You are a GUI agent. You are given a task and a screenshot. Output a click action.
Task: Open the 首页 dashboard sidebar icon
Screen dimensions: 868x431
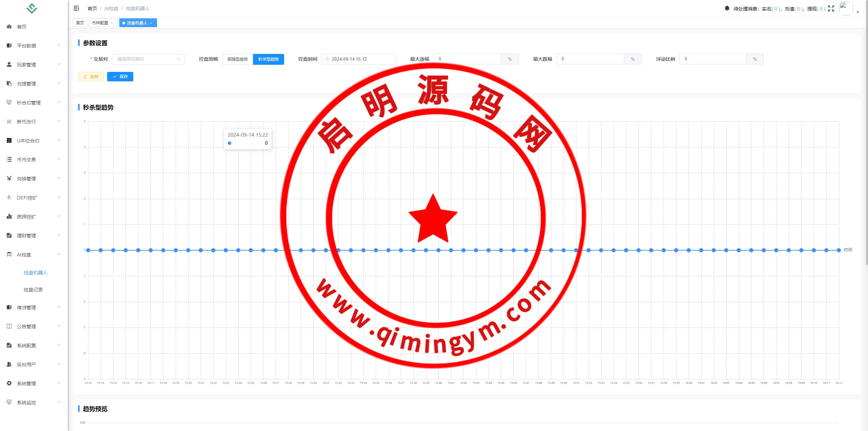[x=9, y=26]
